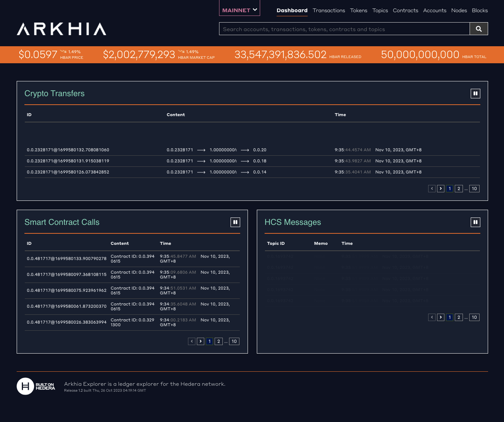Pause the Crypto Transfers live feed
This screenshot has height=422, width=504.
475,94
